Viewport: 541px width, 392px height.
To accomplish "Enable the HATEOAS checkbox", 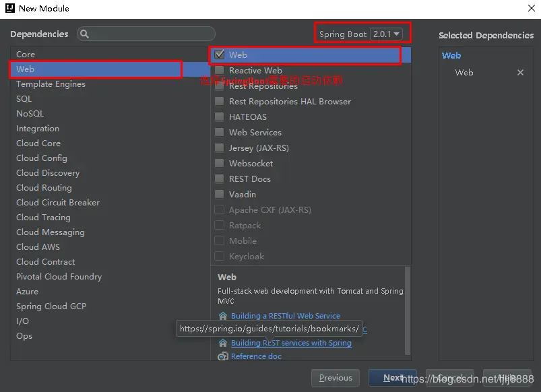I will coord(220,117).
